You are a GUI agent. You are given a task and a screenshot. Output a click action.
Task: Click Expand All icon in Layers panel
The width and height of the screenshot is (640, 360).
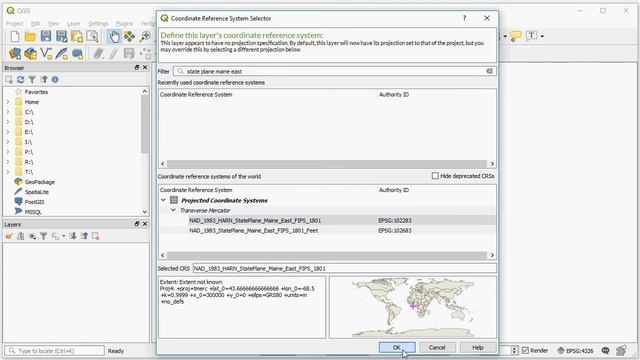(73, 236)
